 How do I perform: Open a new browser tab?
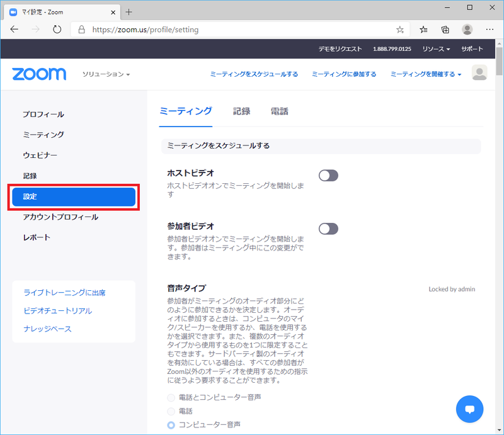click(129, 12)
